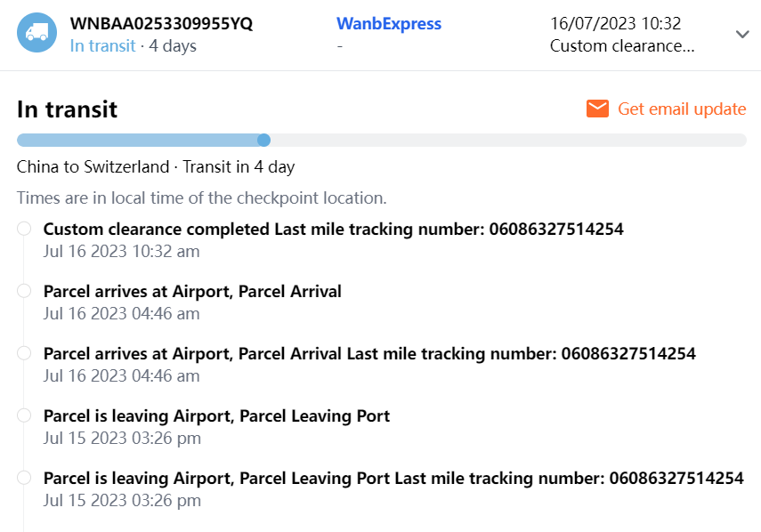Image resolution: width=761 pixels, height=532 pixels.
Task: Click the orange envelope email icon
Action: [597, 109]
